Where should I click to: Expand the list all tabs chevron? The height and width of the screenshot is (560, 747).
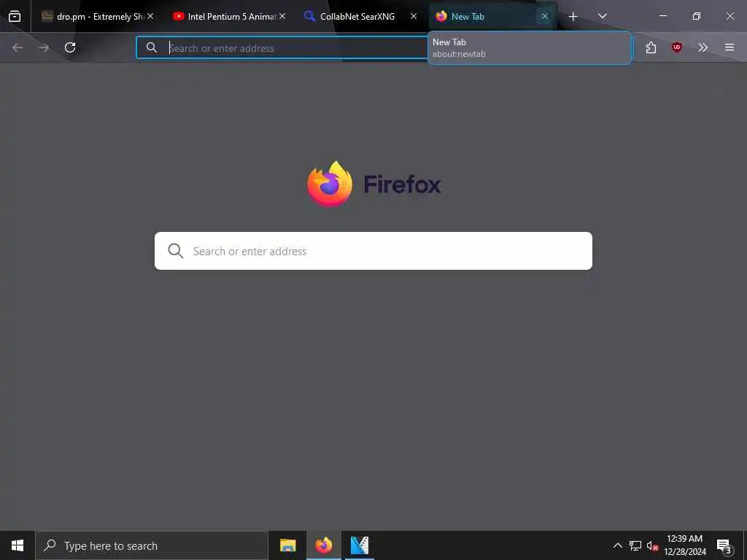pos(602,16)
